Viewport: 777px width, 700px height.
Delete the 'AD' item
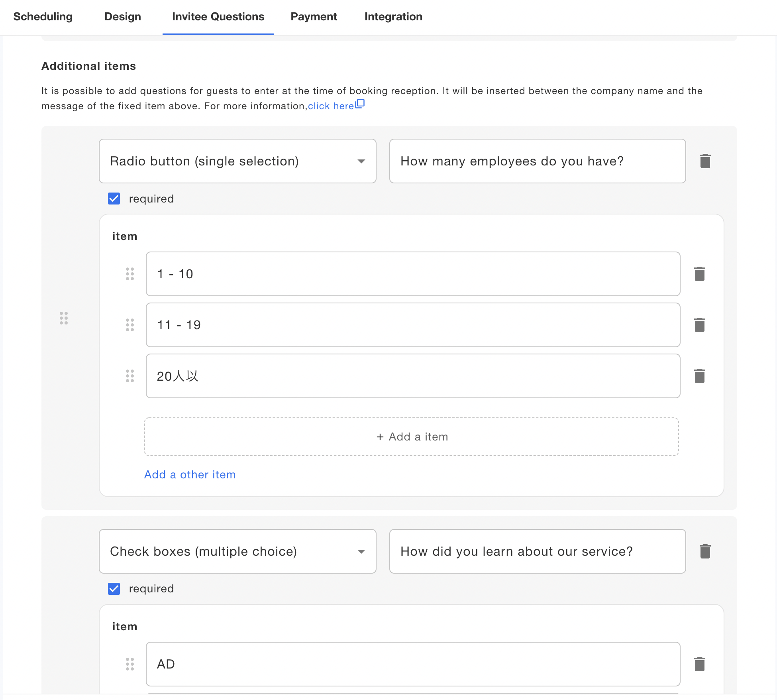click(699, 664)
